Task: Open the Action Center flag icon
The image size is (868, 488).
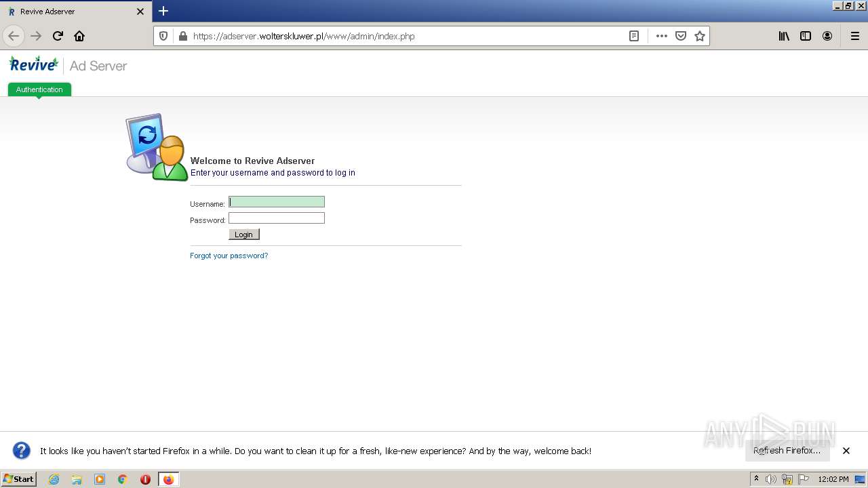Action: [804, 479]
